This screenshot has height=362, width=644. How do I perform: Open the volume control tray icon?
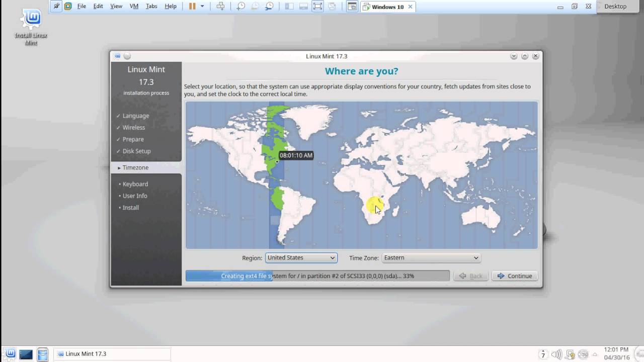pos(556,354)
